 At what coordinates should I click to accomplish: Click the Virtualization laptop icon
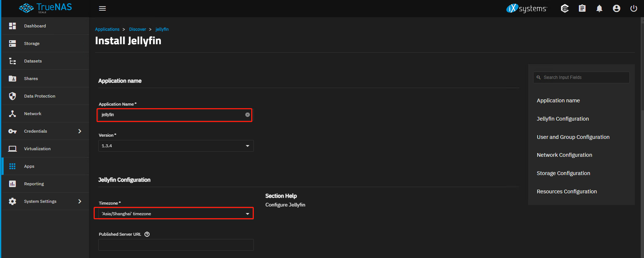point(12,149)
